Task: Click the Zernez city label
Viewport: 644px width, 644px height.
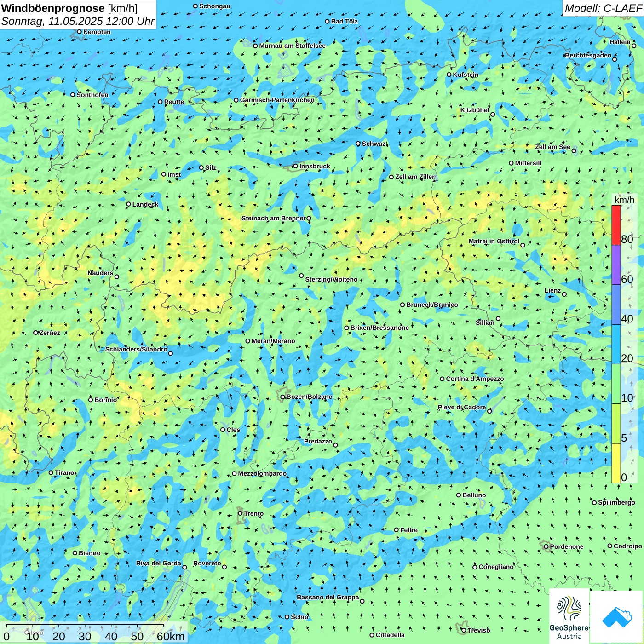Action: (x=49, y=333)
